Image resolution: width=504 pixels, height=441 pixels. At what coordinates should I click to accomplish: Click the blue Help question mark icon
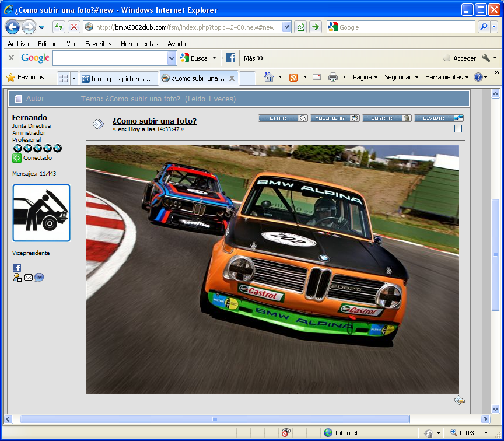478,77
